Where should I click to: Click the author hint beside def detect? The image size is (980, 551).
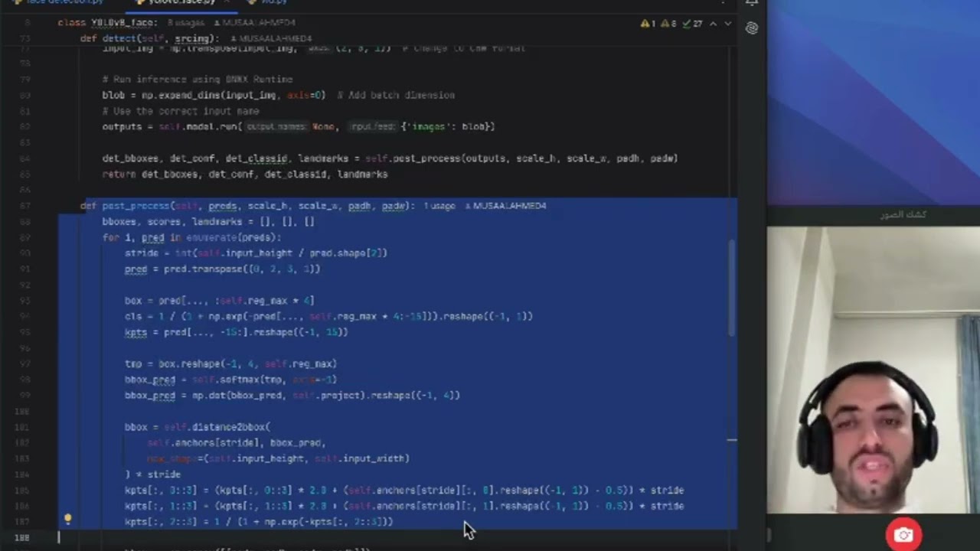271,38
